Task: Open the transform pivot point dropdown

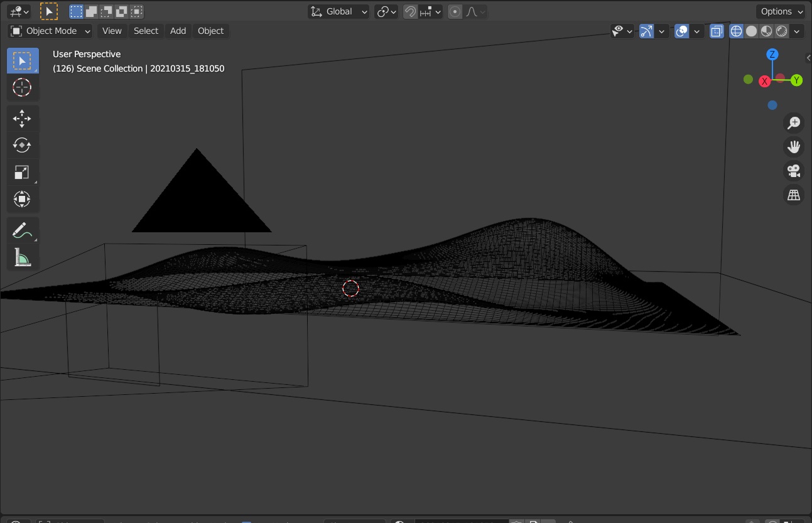Action: pyautogui.click(x=386, y=11)
